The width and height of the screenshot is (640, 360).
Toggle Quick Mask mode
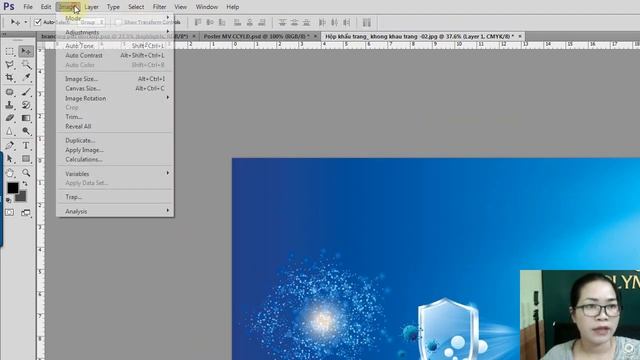9,213
